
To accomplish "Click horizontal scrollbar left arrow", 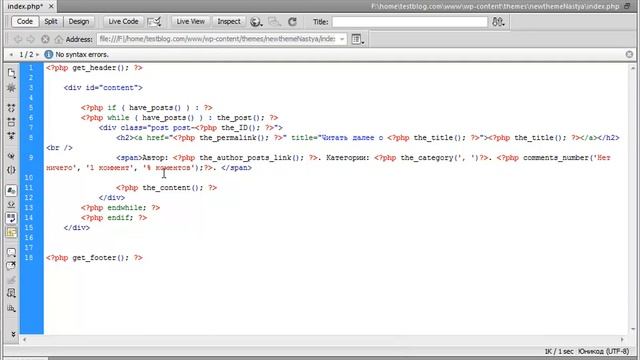I will (x=24, y=339).
